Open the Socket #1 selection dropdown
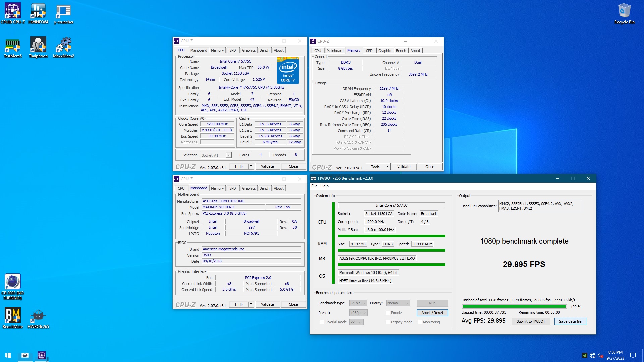Screen dimensions: 644x362 pyautogui.click(x=216, y=155)
